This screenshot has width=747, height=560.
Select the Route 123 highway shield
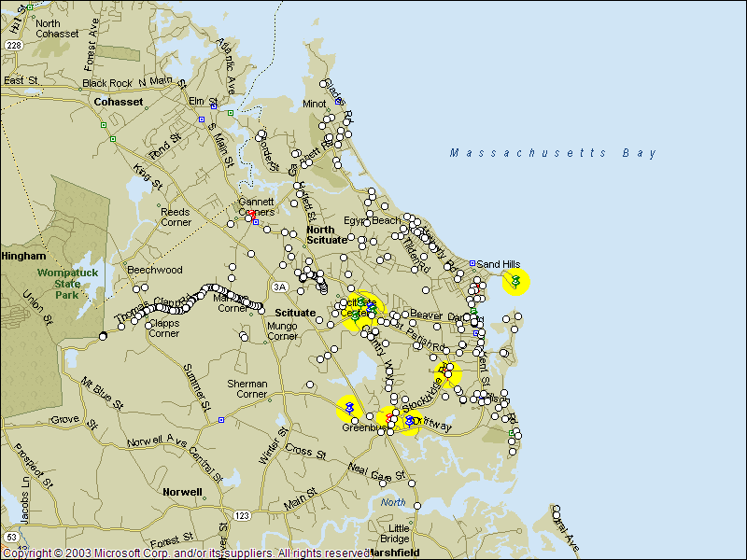(243, 515)
